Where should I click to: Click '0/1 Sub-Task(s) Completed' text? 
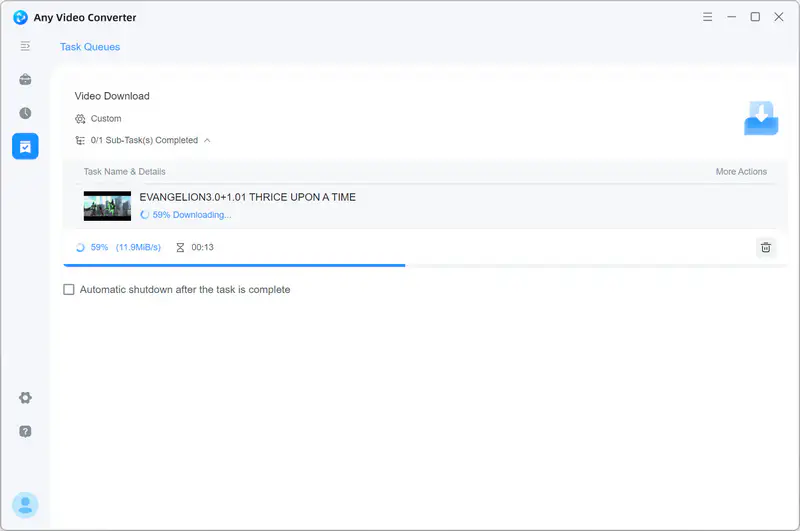tap(144, 140)
